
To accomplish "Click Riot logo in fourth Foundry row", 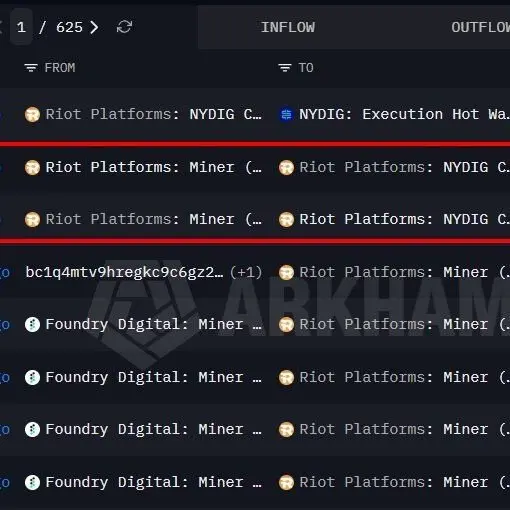I will point(286,482).
